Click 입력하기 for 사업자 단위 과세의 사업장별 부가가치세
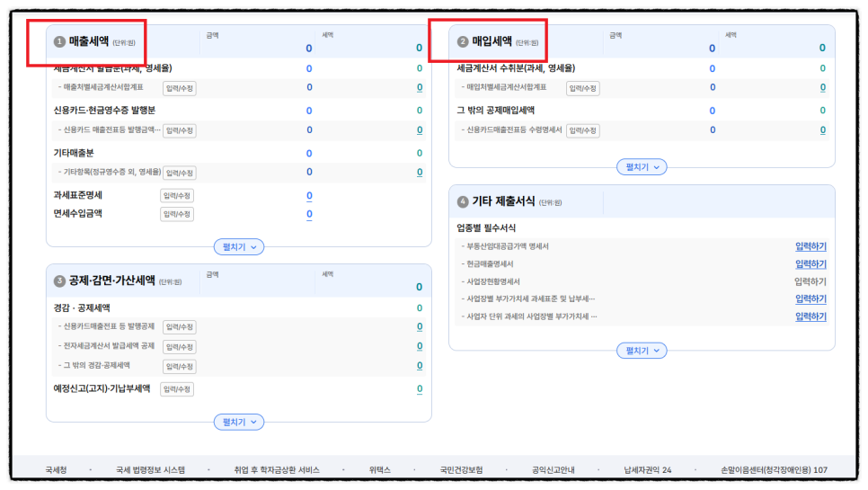Screen dimensions: 868x490 810,316
